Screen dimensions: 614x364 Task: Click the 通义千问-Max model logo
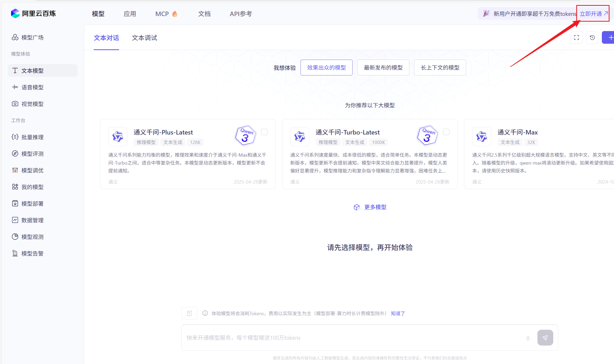coord(482,137)
